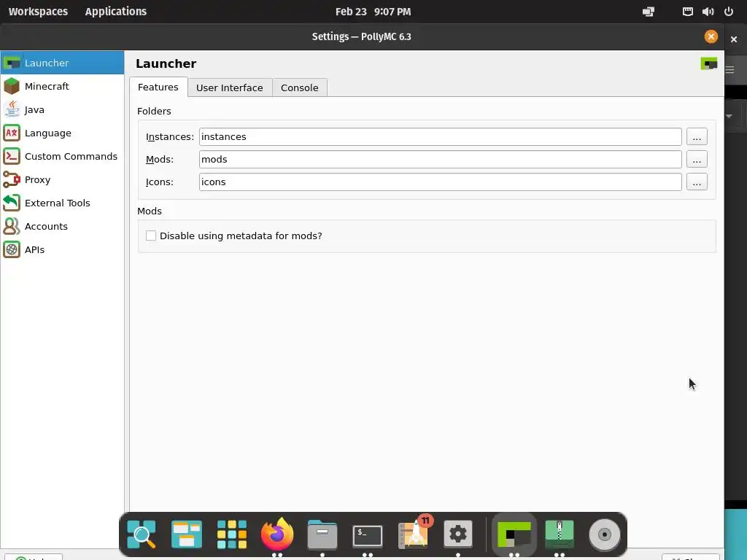The width and height of the screenshot is (747, 560).
Task: Open the archive manager dock icon
Action: (x=560, y=534)
